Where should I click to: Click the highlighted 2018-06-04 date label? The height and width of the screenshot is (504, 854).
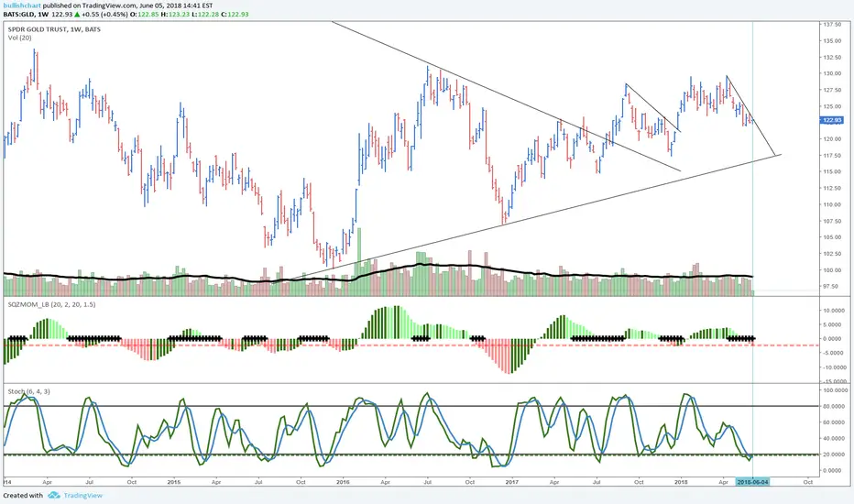(x=752, y=482)
